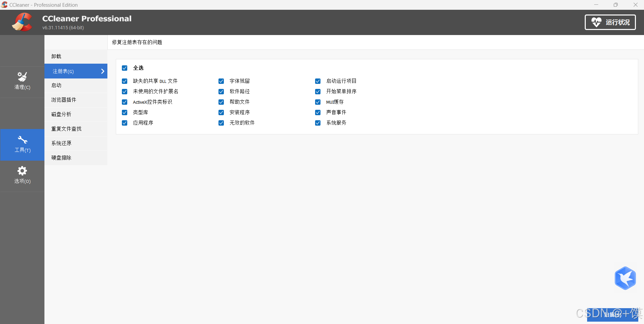Open the 硬盘擦除 drive wiper tool
644x324 pixels.
pyautogui.click(x=76, y=158)
